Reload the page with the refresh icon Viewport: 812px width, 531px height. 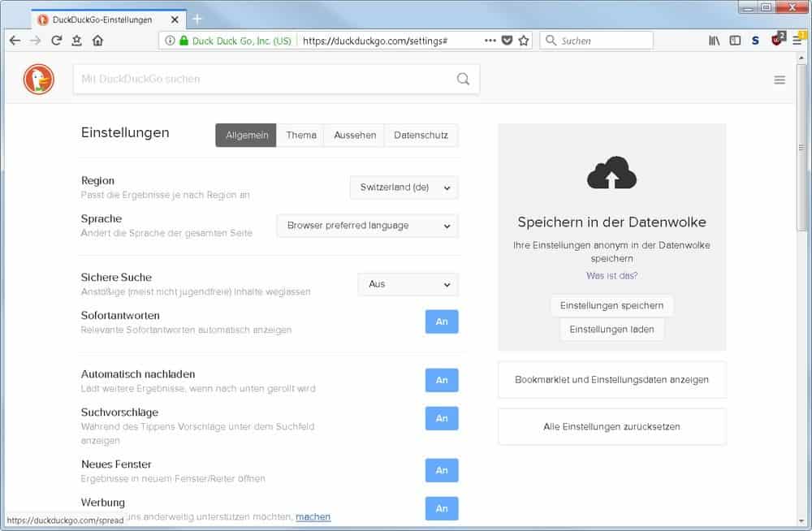pos(56,41)
